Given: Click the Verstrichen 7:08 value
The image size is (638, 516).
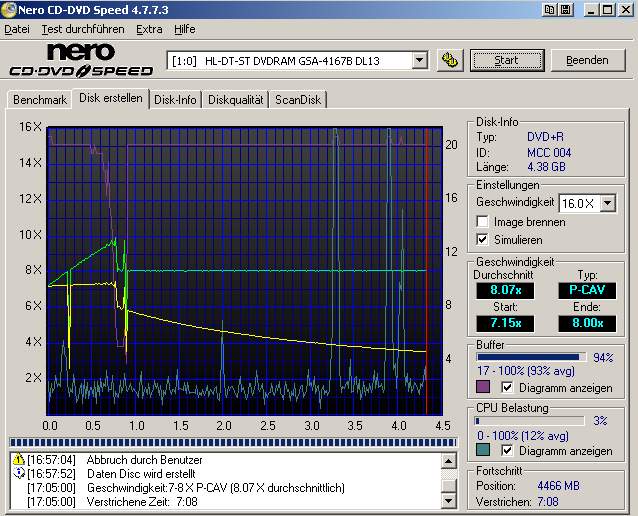Looking at the screenshot, I should [548, 502].
